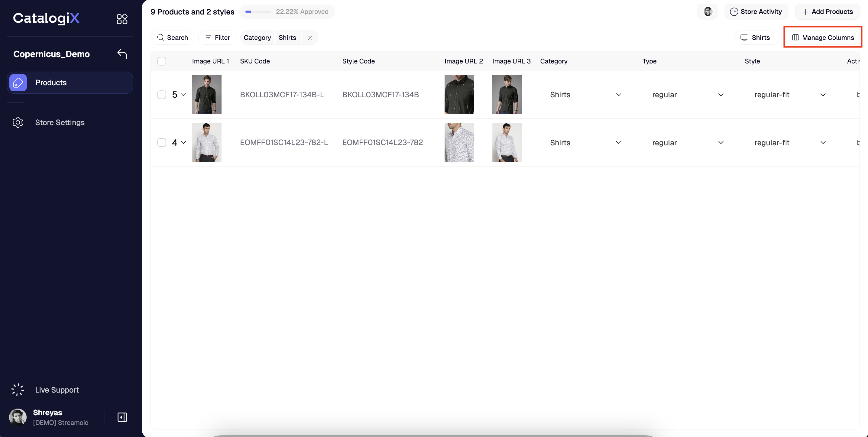Open the apps grid icon beside CatalogiX logo
868x437 pixels.
click(x=122, y=19)
